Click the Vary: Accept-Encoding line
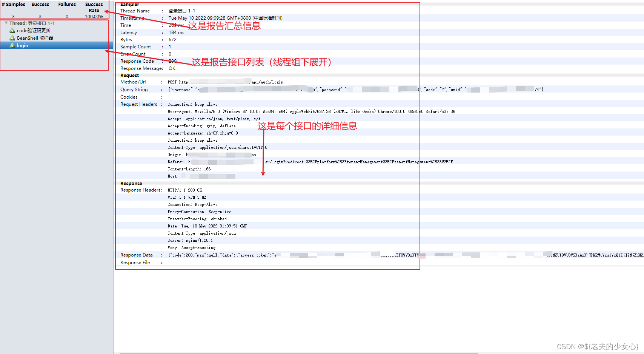This screenshot has height=354, width=644. 192,248
